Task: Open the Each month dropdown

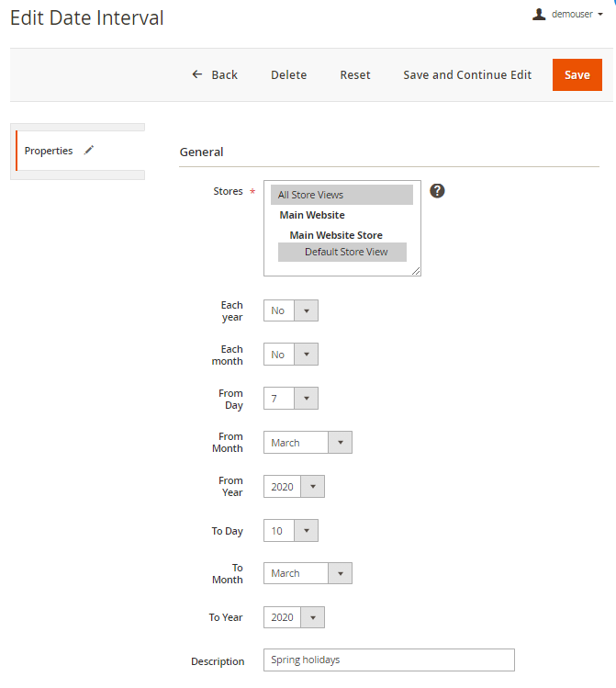Action: 291,355
